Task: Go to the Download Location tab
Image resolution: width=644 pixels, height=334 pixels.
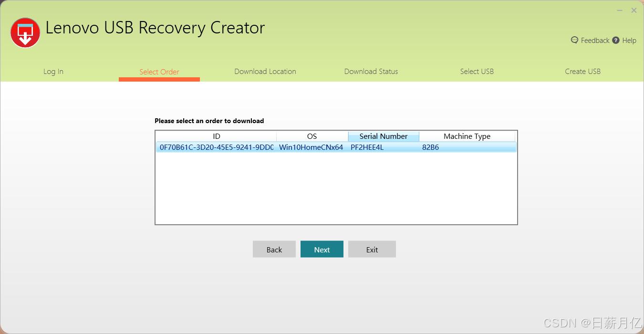Action: (x=265, y=72)
